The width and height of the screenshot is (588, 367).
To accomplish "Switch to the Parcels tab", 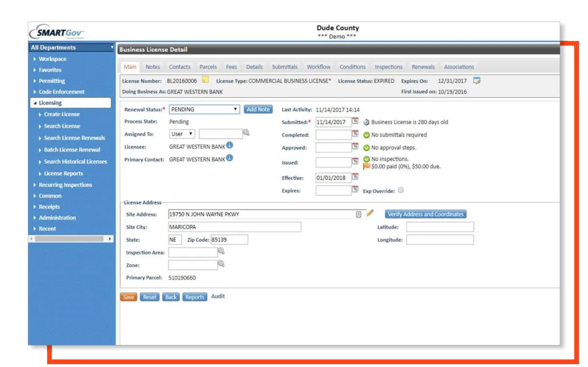I will pyautogui.click(x=208, y=67).
